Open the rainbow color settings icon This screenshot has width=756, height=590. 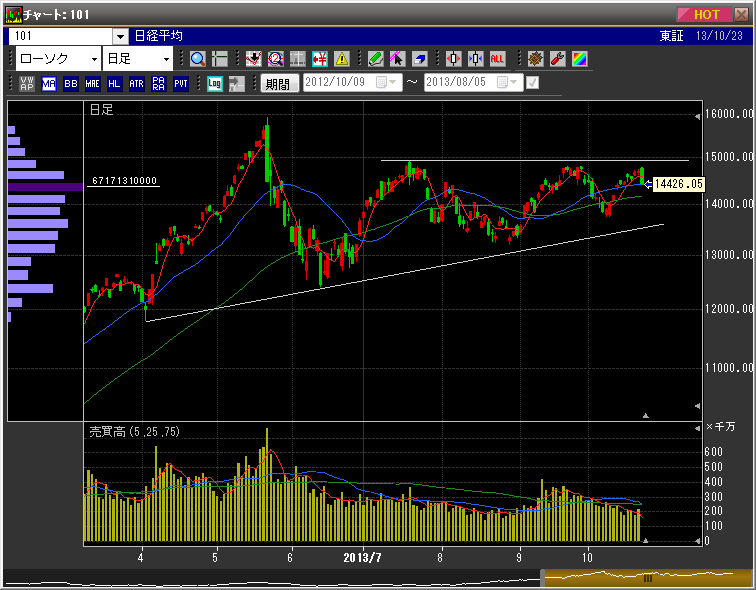coord(580,59)
